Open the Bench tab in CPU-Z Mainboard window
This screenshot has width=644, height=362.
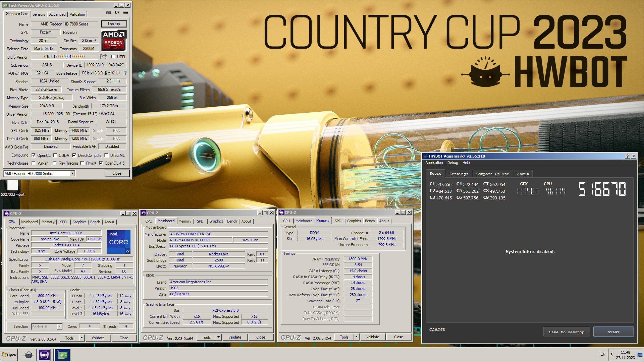pyautogui.click(x=232, y=221)
